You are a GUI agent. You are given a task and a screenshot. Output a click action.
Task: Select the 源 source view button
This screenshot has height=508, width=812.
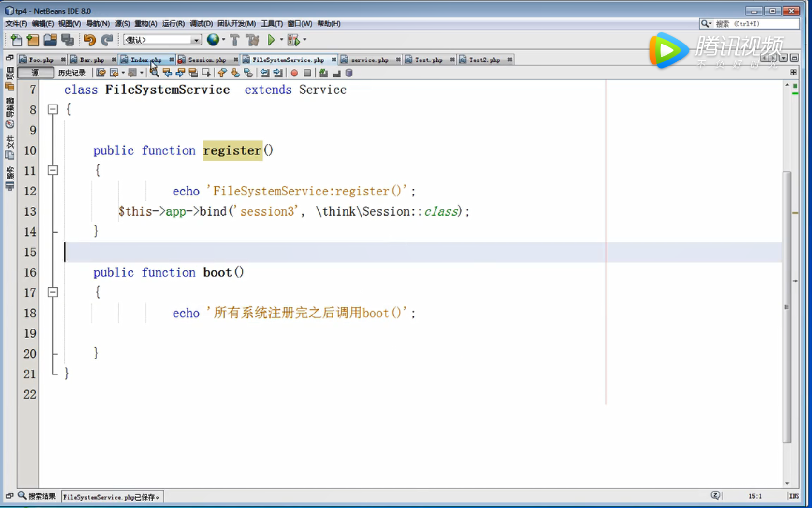(35, 73)
